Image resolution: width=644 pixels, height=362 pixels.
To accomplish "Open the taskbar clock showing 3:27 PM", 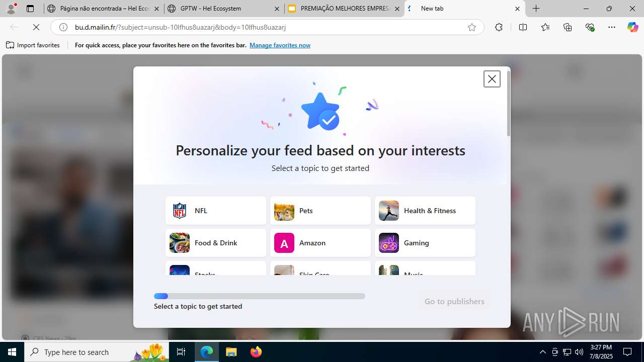I will pyautogui.click(x=601, y=352).
